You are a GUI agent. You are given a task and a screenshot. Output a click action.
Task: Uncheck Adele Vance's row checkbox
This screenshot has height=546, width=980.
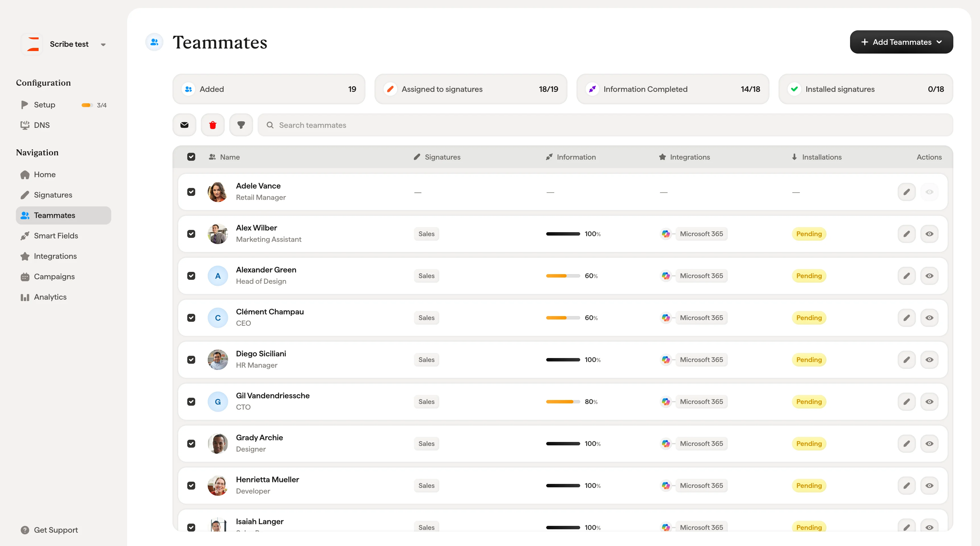click(191, 192)
